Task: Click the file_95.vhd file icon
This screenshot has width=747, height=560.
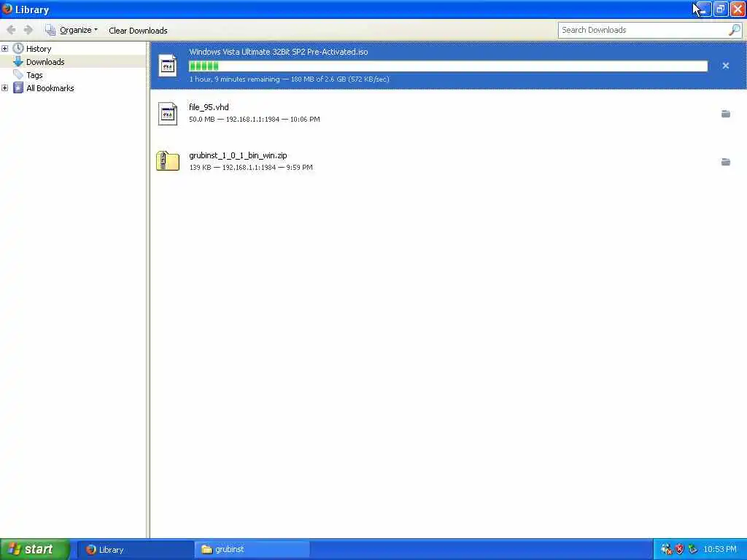Action: pyautogui.click(x=168, y=114)
